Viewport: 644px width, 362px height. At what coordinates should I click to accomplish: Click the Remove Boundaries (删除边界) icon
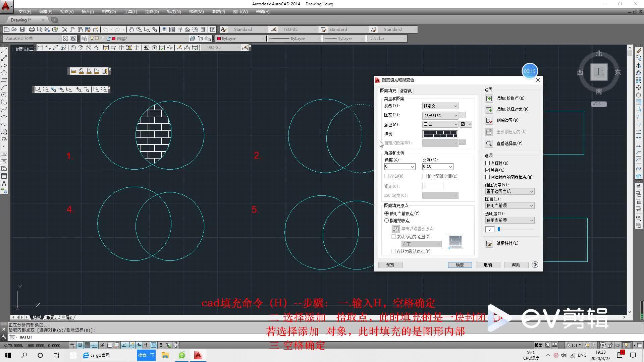(489, 121)
